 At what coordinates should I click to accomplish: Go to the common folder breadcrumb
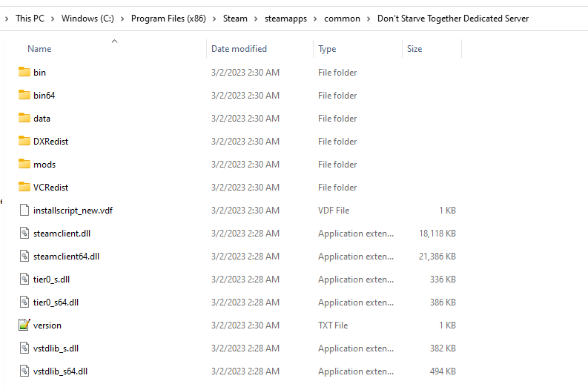tap(342, 19)
